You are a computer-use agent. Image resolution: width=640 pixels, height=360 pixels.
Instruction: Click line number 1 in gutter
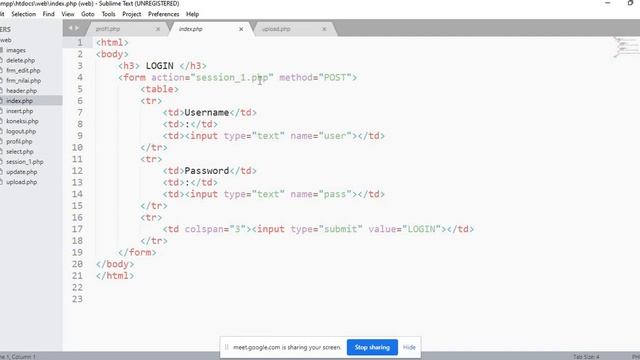tap(80, 42)
